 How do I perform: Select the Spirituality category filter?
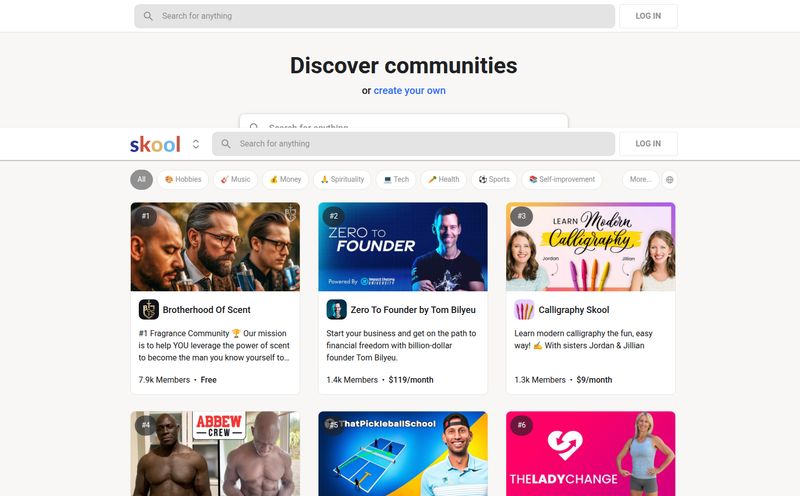point(342,180)
